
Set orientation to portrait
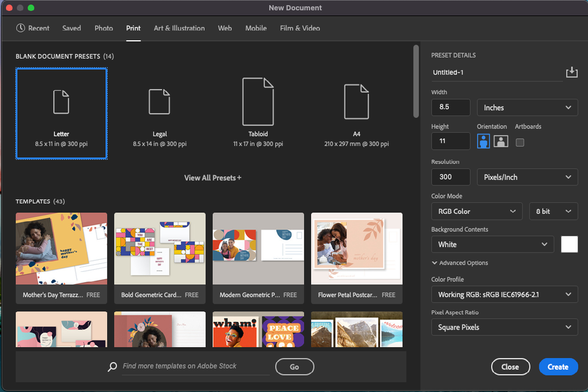(483, 141)
